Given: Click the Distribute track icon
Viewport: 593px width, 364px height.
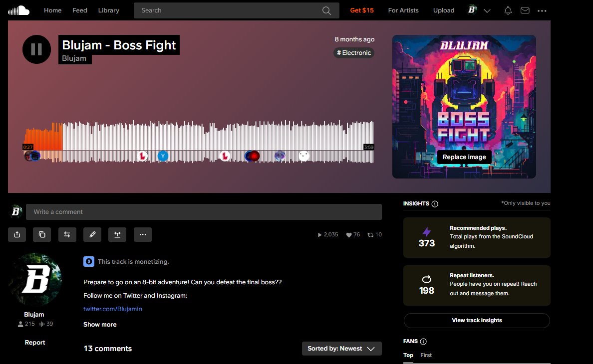Looking at the screenshot, I should (117, 234).
